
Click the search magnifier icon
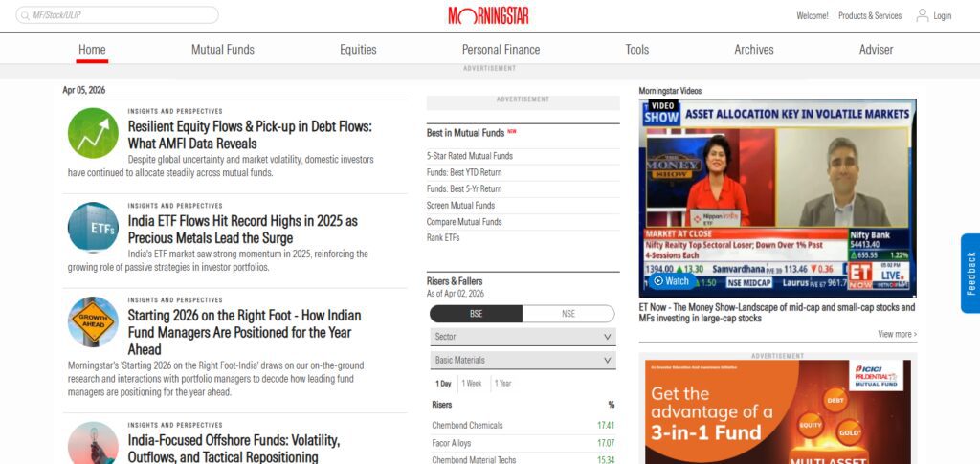tap(24, 15)
